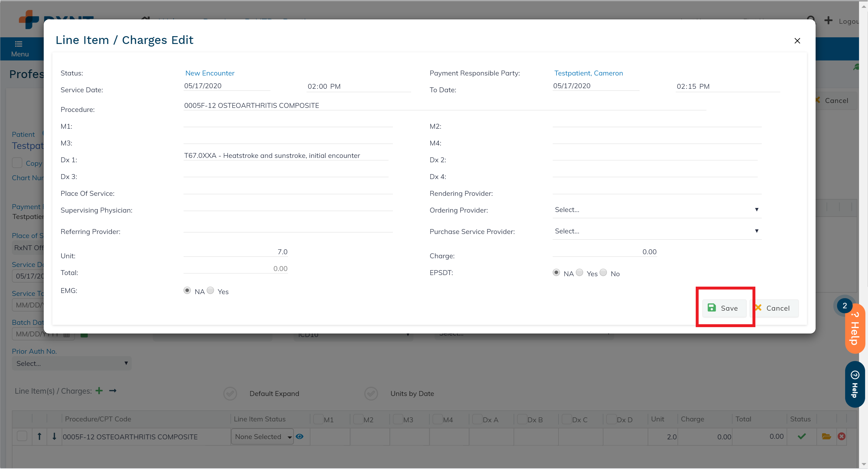868x470 pixels.
Task: Click the Referring Provider field
Action: click(x=288, y=228)
